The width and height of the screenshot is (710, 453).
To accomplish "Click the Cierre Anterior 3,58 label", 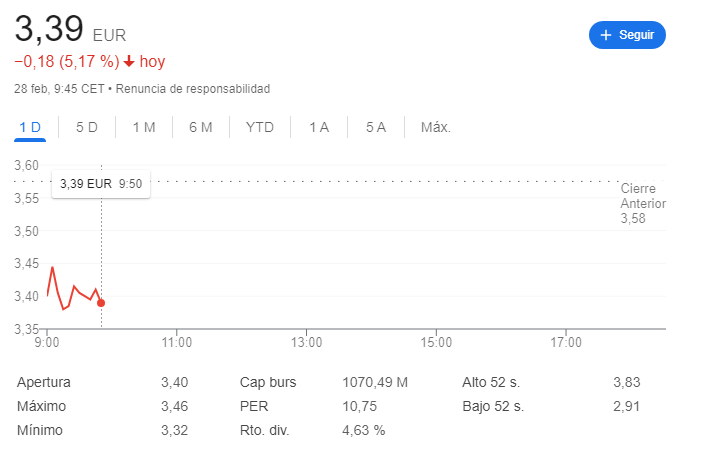I will [643, 203].
